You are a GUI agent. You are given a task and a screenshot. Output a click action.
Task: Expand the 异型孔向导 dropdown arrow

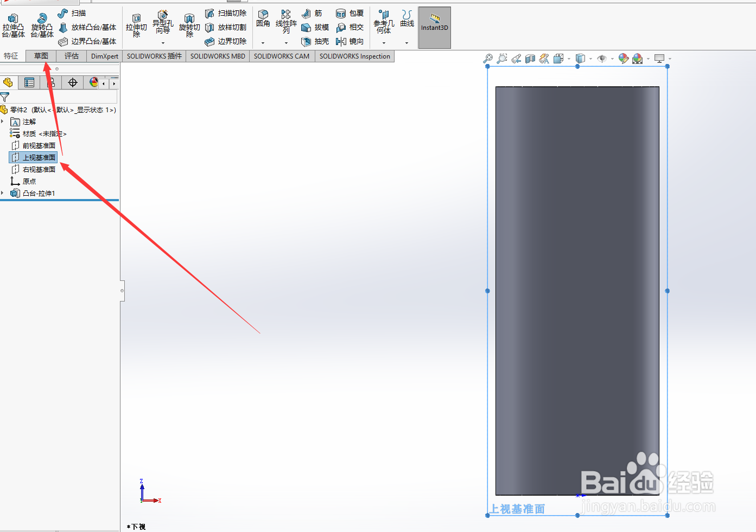[x=163, y=43]
